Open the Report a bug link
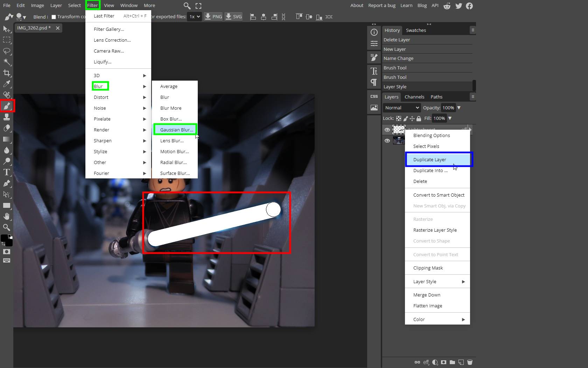This screenshot has height=368, width=588. 382,5
